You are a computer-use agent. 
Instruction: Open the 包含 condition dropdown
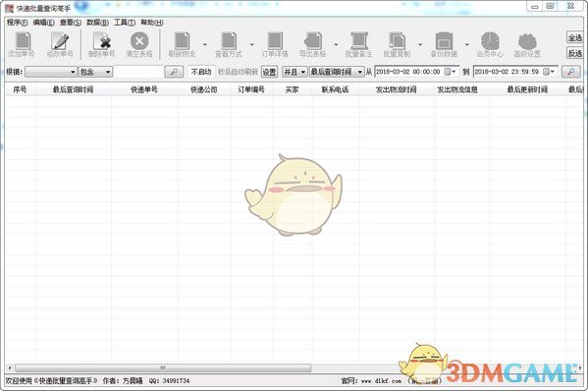[x=95, y=72]
